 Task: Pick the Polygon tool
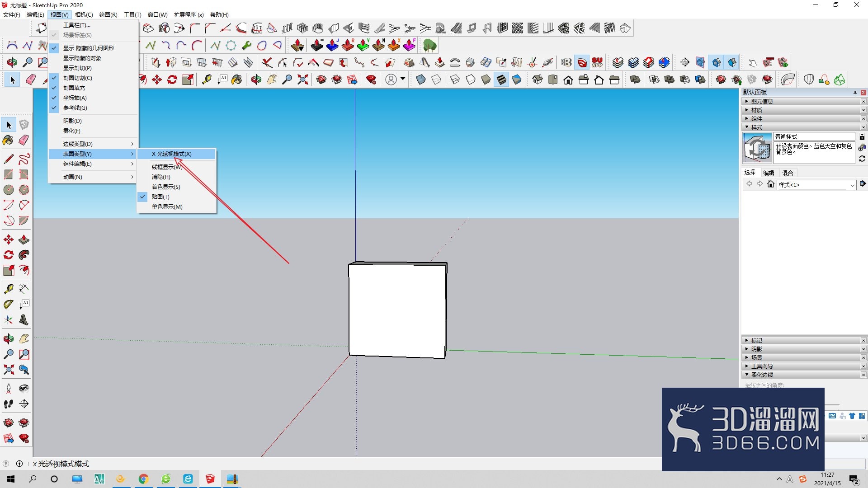pyautogui.click(x=24, y=190)
